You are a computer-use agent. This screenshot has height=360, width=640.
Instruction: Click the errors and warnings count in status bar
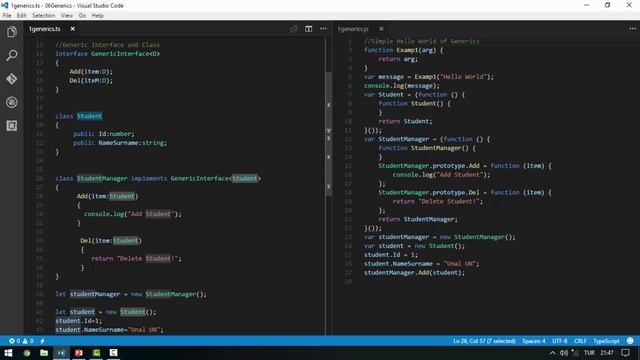point(21,341)
